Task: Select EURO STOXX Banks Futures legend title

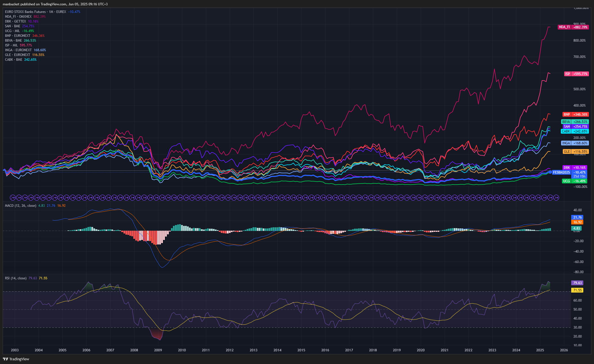Action: pyautogui.click(x=25, y=12)
